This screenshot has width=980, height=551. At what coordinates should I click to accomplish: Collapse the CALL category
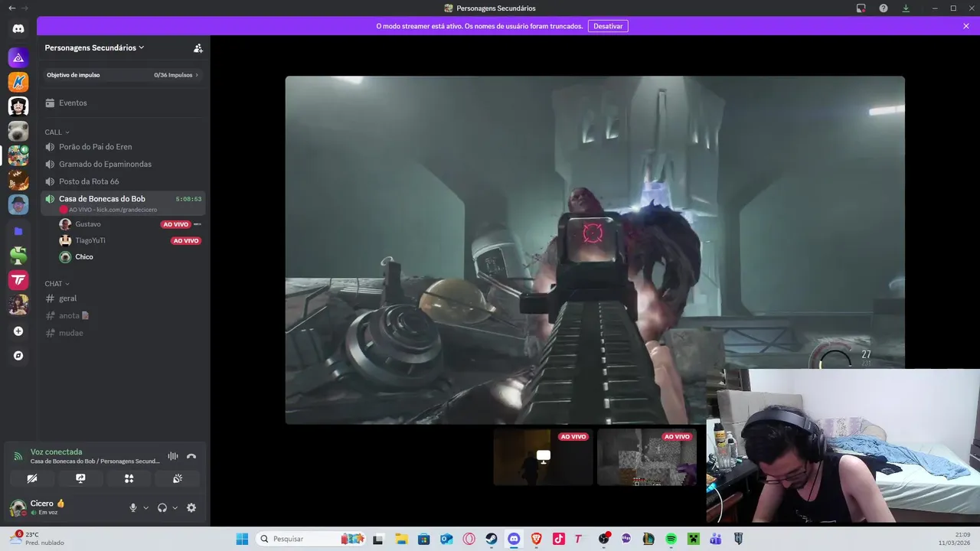[x=57, y=132]
